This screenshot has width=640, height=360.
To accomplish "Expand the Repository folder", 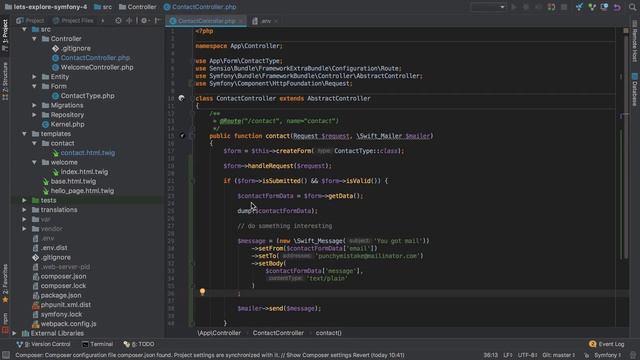I will 34,115.
